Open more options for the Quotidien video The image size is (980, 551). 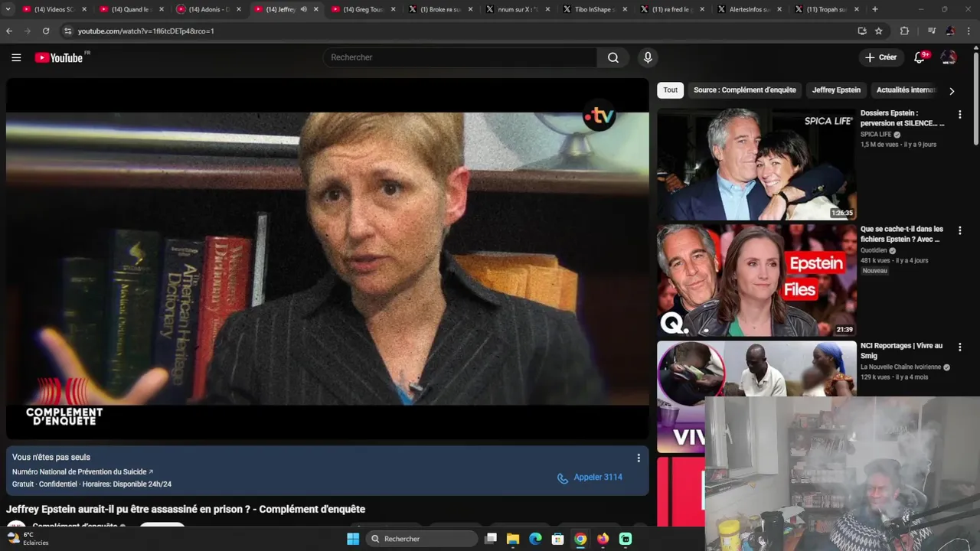(x=959, y=230)
